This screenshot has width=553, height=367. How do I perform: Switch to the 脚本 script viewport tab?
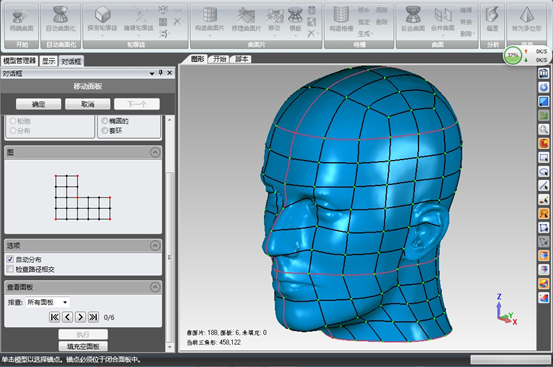click(242, 59)
